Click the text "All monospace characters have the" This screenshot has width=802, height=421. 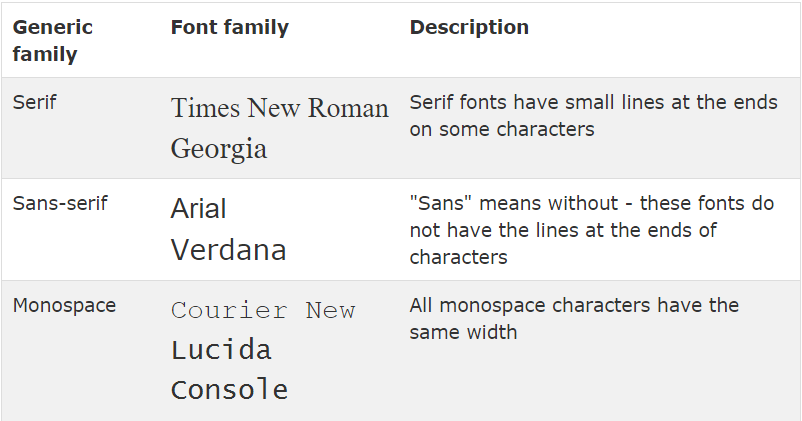[574, 305]
